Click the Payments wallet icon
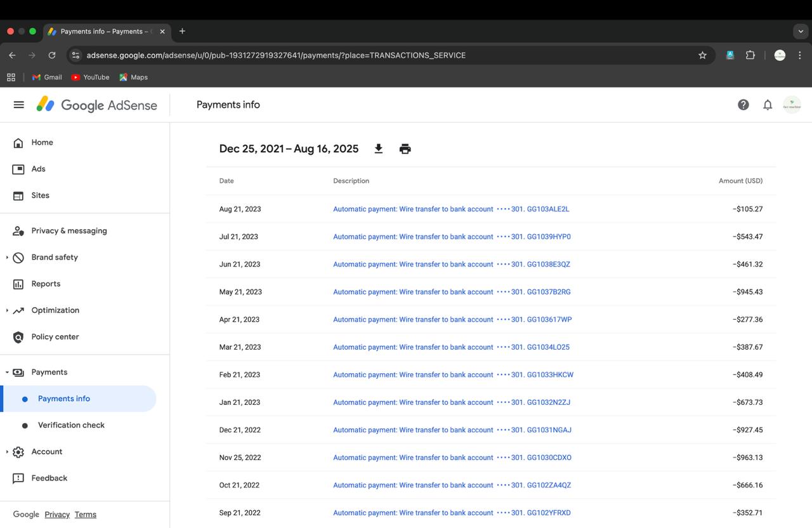The height and width of the screenshot is (528, 812). [x=18, y=372]
